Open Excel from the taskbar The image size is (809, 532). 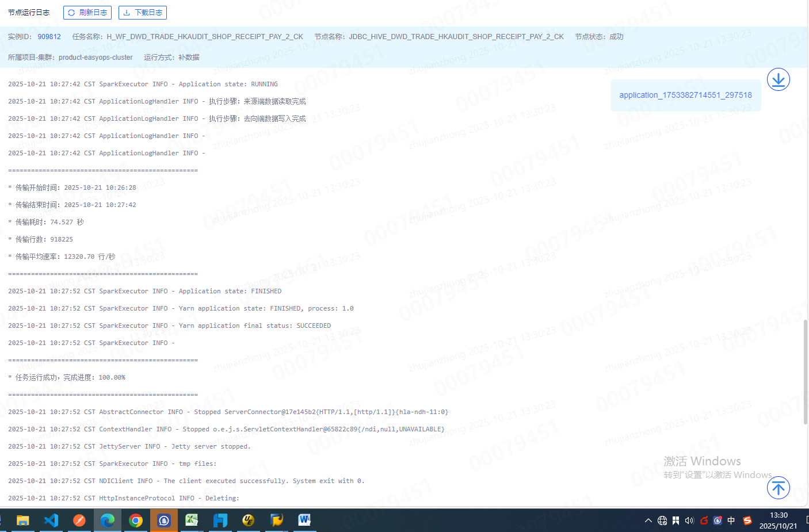(x=192, y=520)
